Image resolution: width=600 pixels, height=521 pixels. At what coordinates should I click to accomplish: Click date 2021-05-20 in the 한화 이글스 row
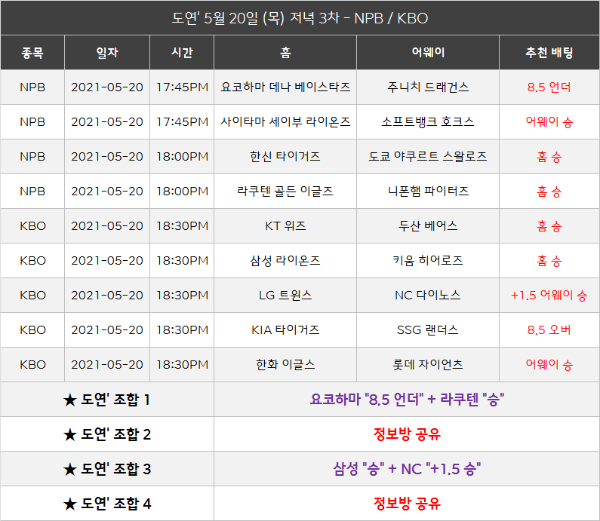pyautogui.click(x=107, y=365)
